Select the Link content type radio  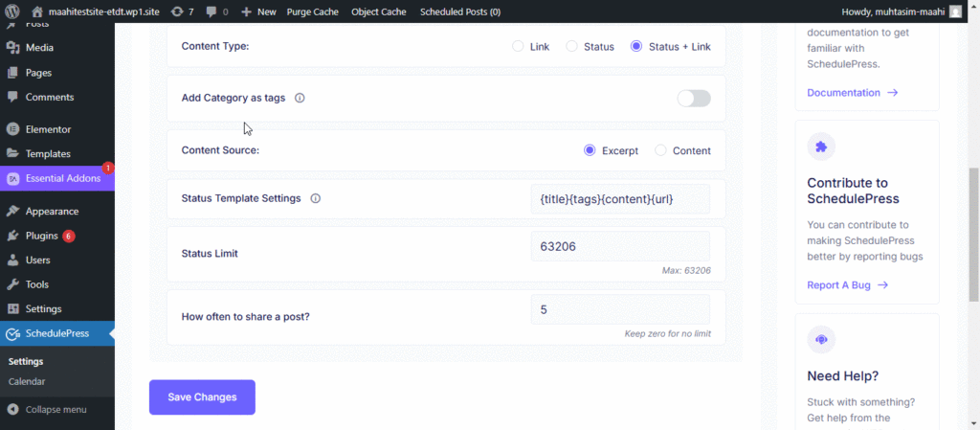[x=518, y=46]
